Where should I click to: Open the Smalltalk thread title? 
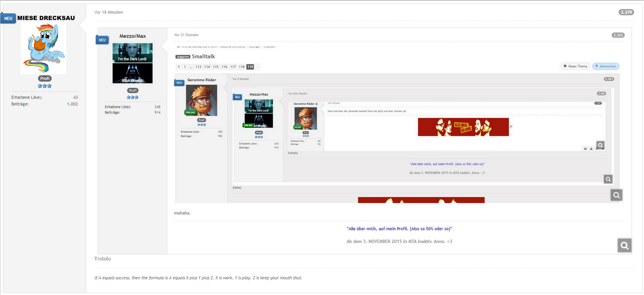[x=203, y=56]
